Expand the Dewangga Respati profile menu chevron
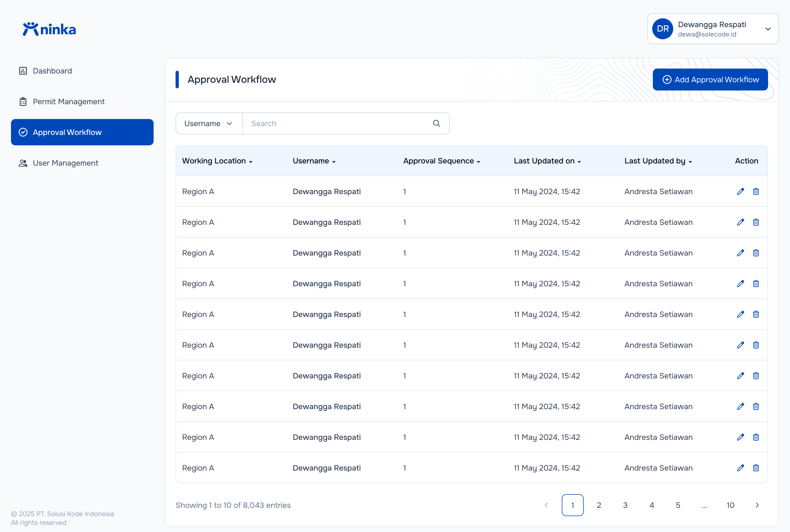Viewport: 790px width, 532px height. click(768, 29)
